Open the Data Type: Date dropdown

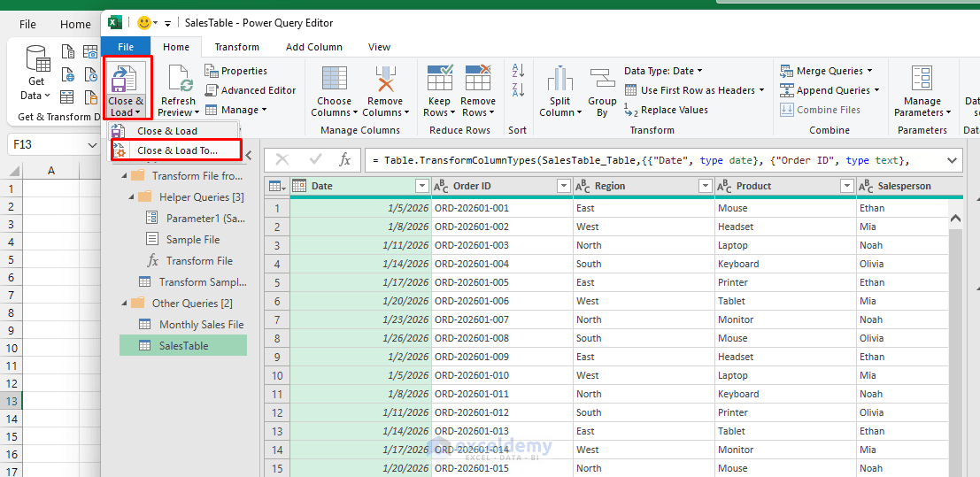(662, 71)
